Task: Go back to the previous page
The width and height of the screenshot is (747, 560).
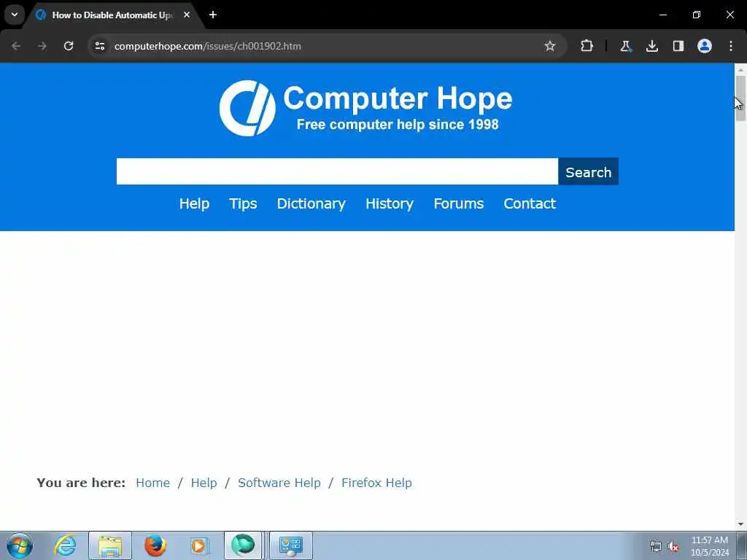Action: click(x=16, y=46)
